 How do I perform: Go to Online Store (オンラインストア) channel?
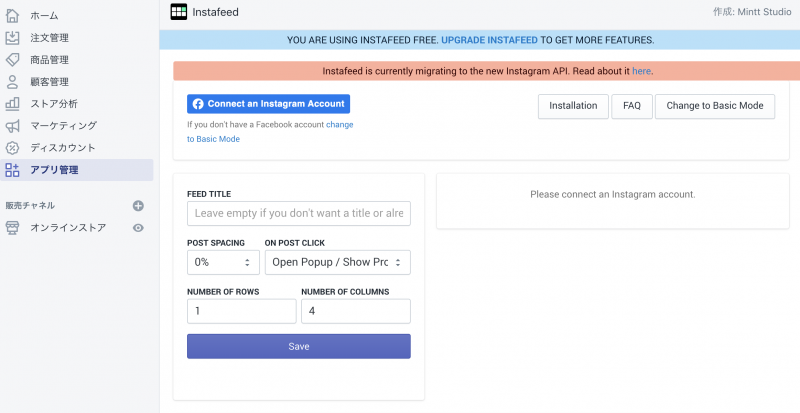tap(68, 228)
